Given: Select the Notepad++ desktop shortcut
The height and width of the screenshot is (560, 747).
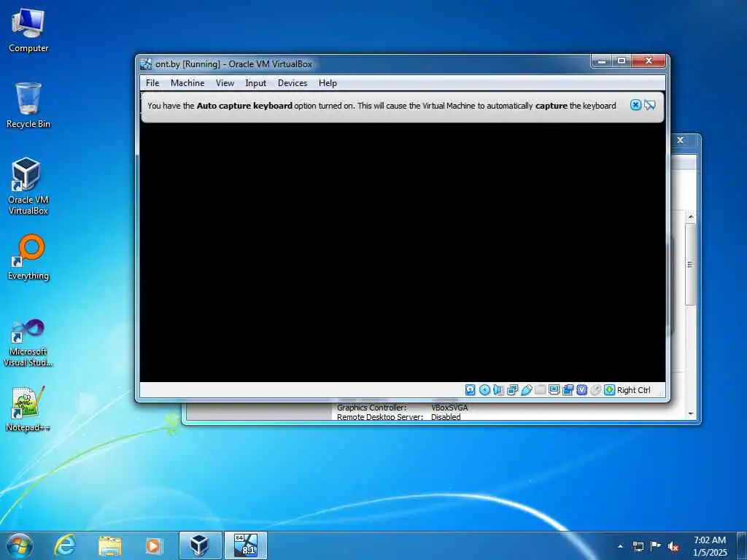Looking at the screenshot, I should pos(28,408).
